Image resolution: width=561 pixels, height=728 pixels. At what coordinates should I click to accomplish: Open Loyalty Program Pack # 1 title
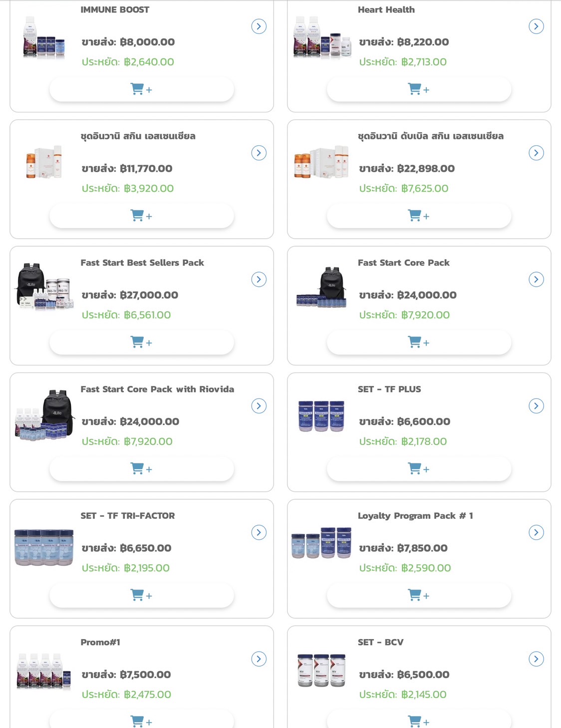click(415, 516)
